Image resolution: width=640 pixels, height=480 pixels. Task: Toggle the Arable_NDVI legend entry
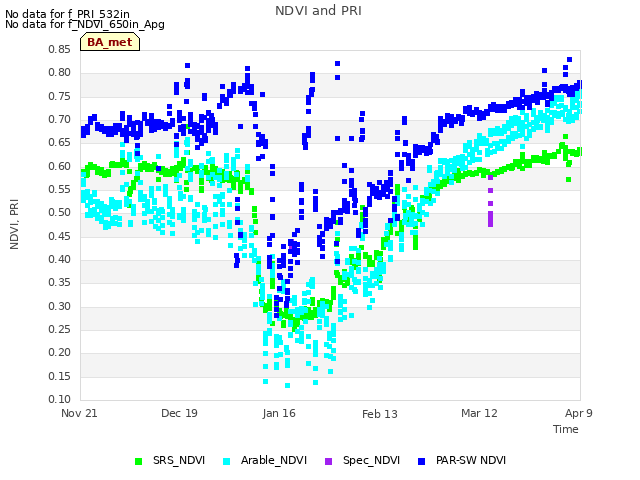265,461
